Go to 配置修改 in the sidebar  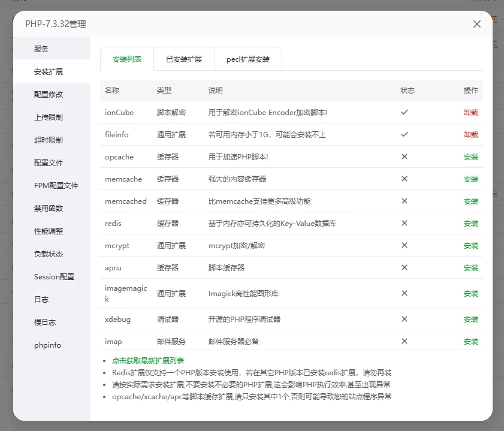(x=49, y=95)
